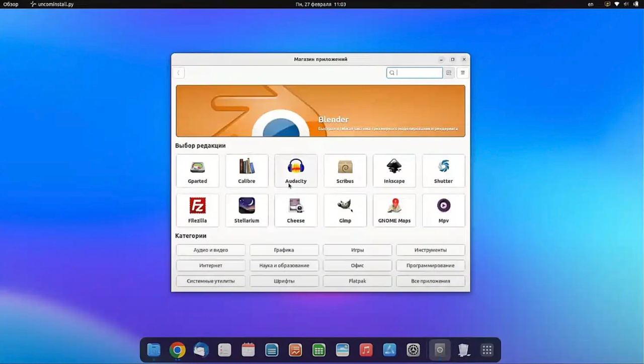Show Все приложения category
This screenshot has width=644, height=364.
pos(431,281)
